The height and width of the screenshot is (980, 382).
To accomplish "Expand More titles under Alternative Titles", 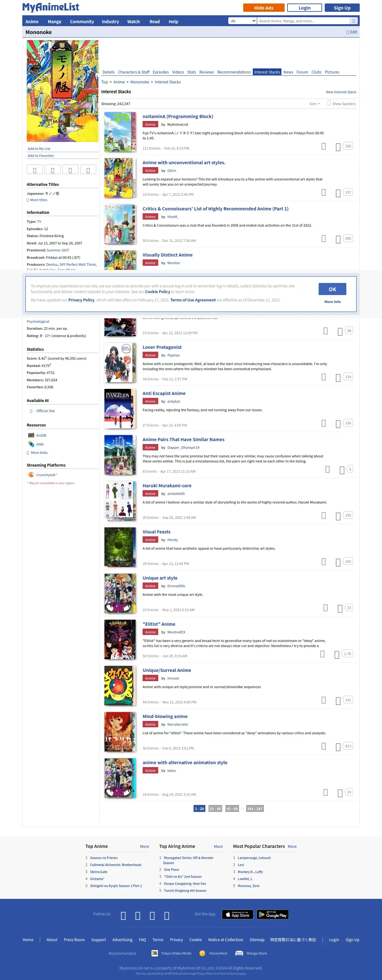I will (x=37, y=200).
